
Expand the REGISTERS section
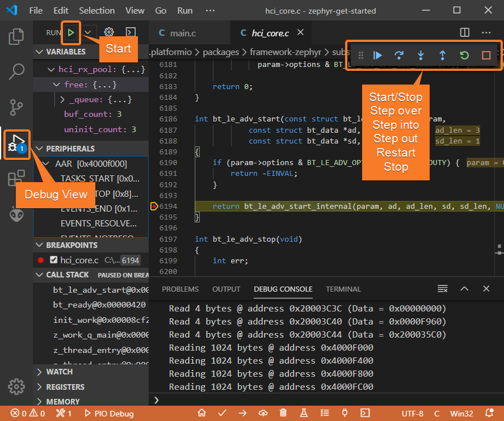[39, 387]
